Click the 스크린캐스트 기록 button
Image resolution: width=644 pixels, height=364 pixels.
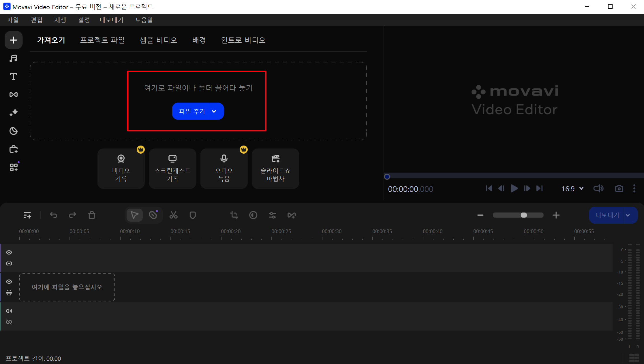(172, 169)
